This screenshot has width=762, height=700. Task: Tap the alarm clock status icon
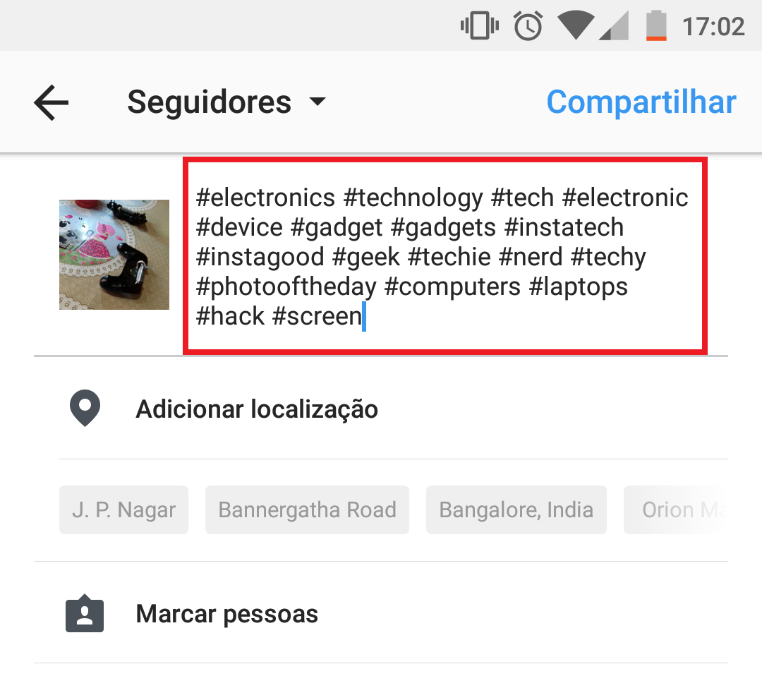pos(528,26)
